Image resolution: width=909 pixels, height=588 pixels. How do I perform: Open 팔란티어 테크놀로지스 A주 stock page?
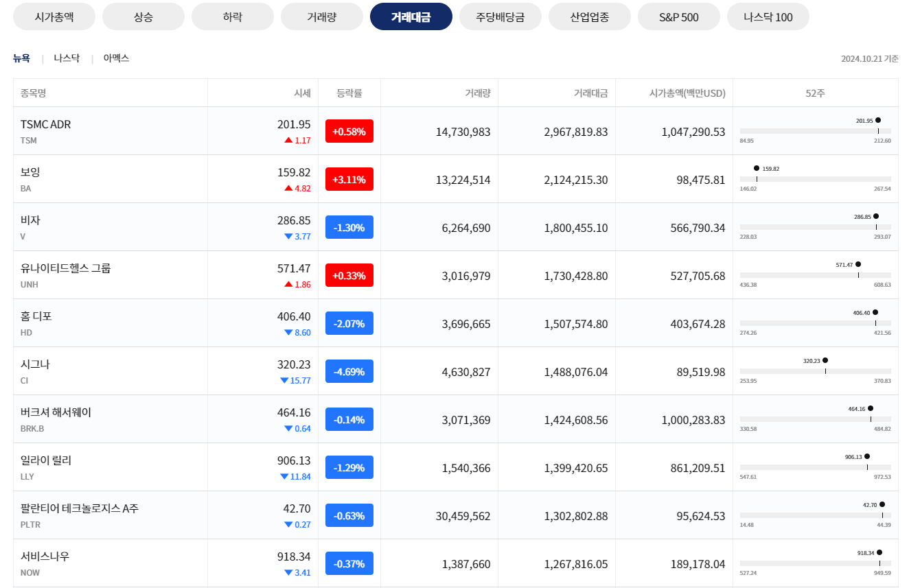point(80,508)
